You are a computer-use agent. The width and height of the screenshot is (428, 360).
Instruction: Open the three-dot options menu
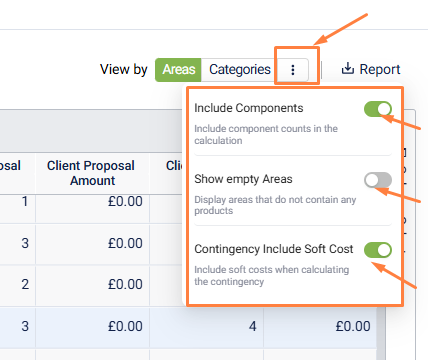pos(293,70)
